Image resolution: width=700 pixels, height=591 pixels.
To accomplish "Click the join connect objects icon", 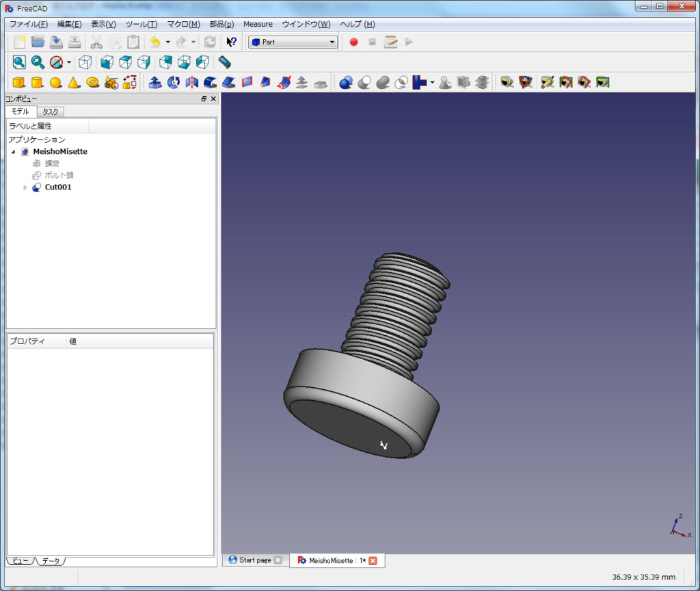I will pyautogui.click(x=420, y=82).
